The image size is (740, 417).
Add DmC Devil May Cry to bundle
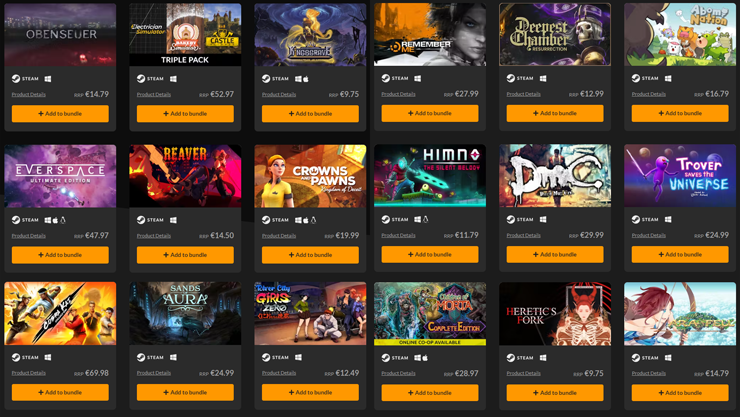click(555, 254)
